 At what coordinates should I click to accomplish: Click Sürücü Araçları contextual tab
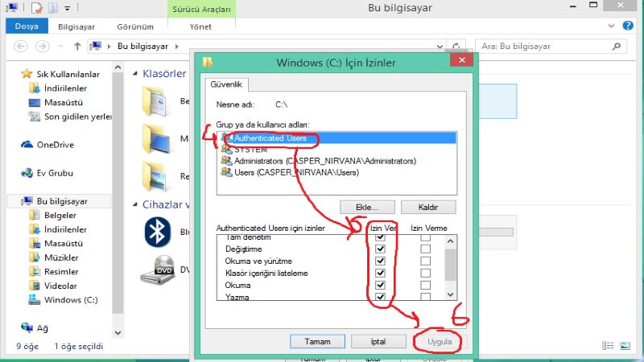[x=201, y=9]
